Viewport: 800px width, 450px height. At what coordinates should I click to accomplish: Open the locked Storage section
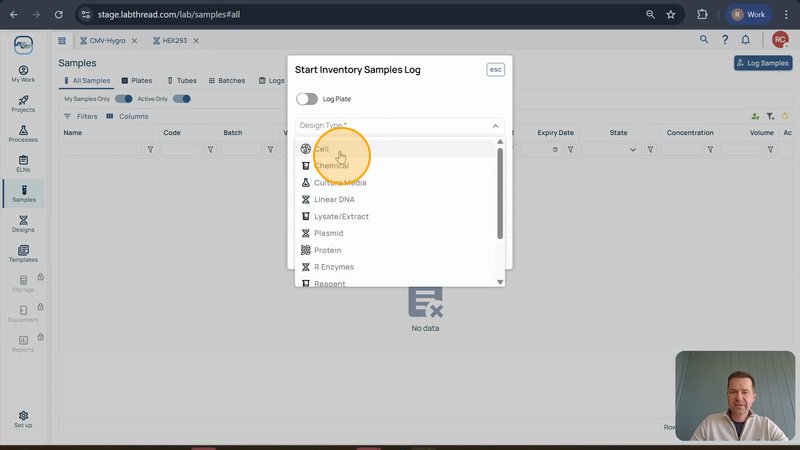point(23,284)
